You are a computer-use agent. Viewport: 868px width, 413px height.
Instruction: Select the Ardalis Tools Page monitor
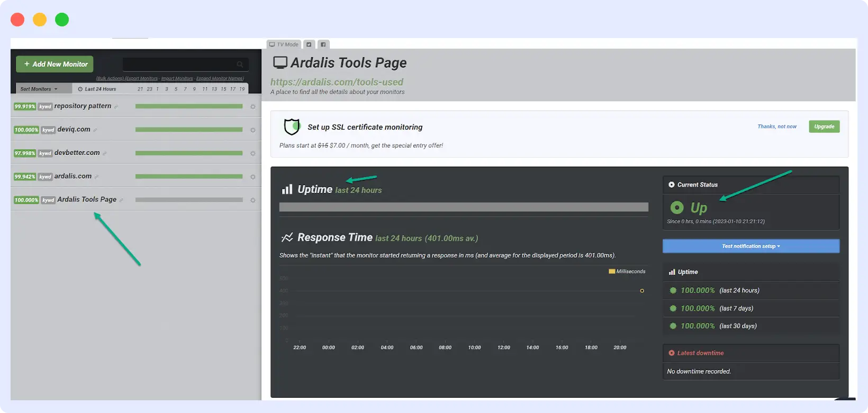click(87, 199)
